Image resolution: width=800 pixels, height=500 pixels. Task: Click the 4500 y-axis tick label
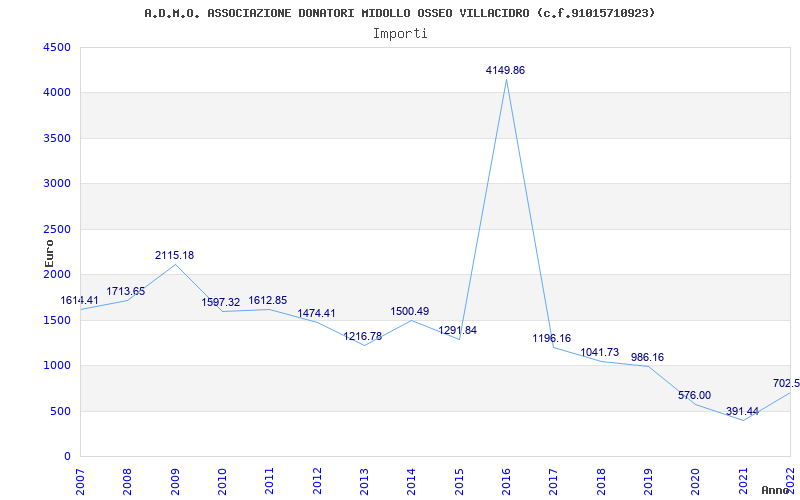[x=57, y=47]
